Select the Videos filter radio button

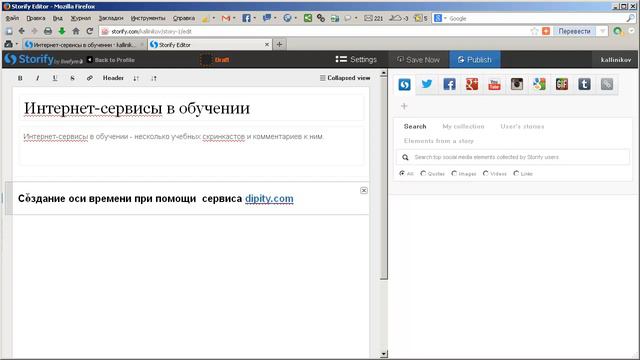(485, 173)
